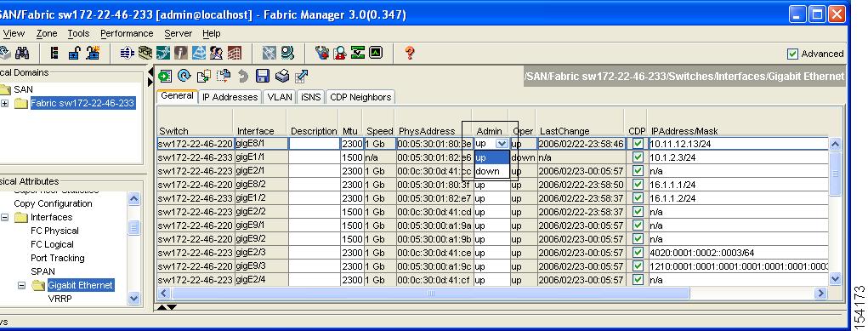Click the two people users icon
Image resolution: width=868 pixels, height=331 pixels.
click(x=217, y=54)
